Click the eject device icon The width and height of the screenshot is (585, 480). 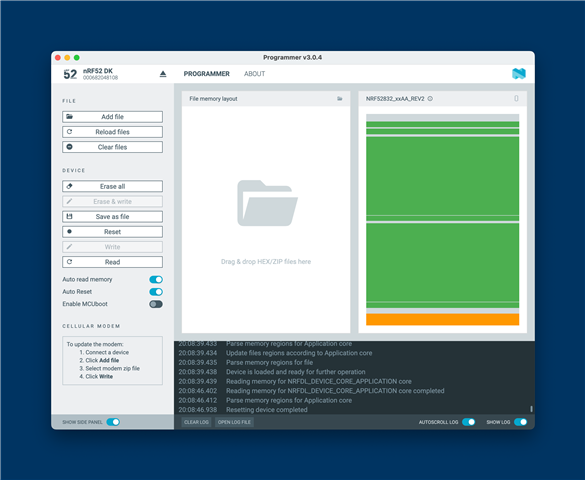[x=163, y=74]
